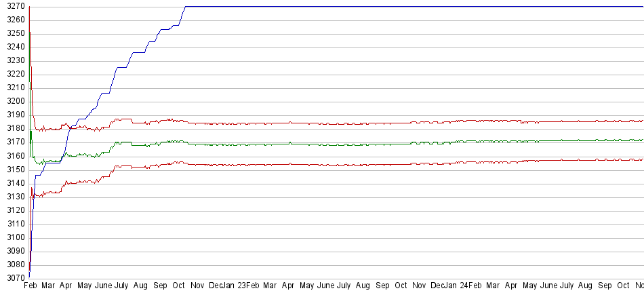This screenshot has width=644, height=295.
Task: Select the leftmost Feb label on the time axis
Action: pos(30,286)
